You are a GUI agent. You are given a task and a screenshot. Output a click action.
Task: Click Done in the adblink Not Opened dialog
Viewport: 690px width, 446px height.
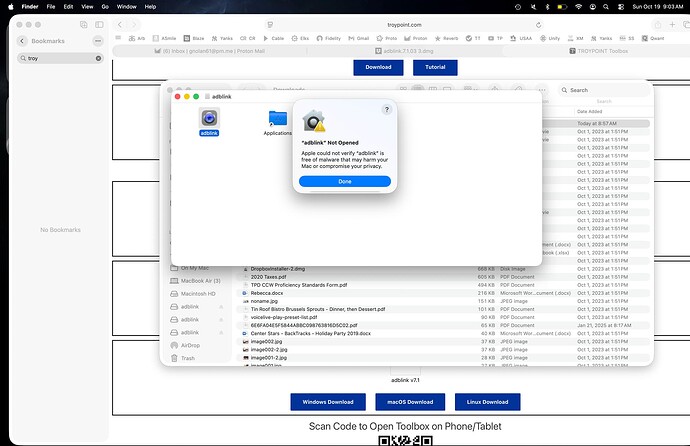click(345, 181)
